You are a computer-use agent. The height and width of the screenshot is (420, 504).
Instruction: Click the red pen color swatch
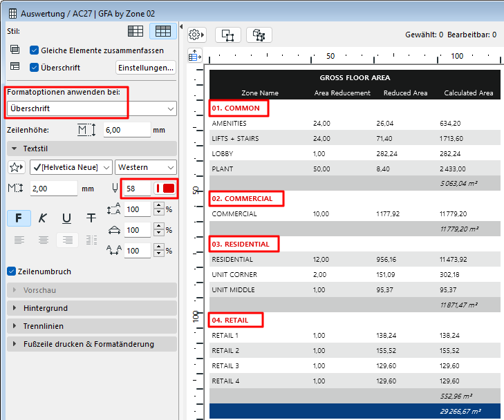point(165,189)
